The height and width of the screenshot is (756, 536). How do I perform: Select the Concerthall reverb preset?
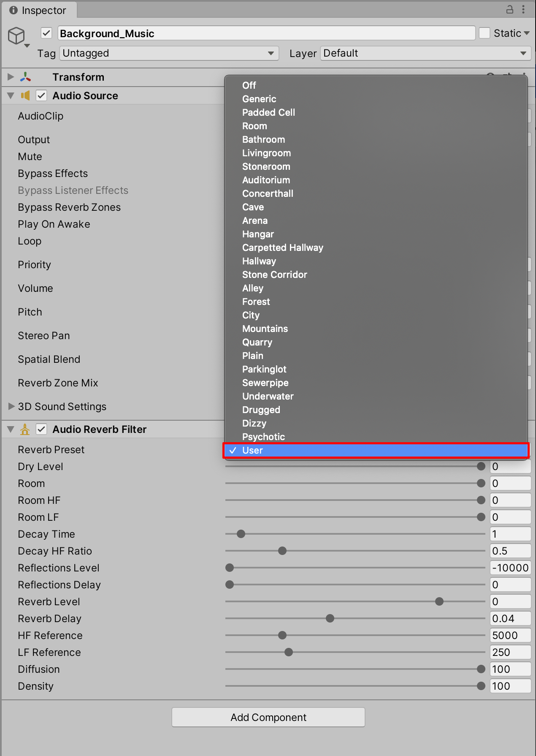click(x=268, y=193)
